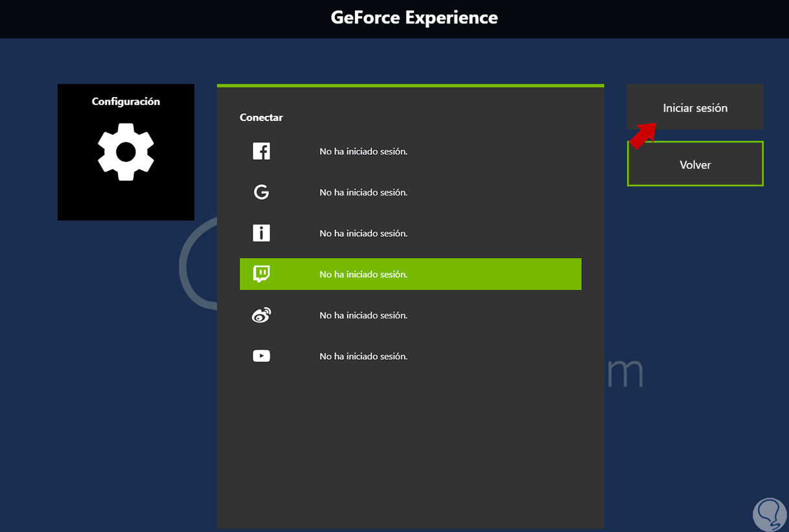Click Imgur's 'No ha iniciado sesión.' text
Image resolution: width=789 pixels, height=532 pixels.
coord(363,233)
